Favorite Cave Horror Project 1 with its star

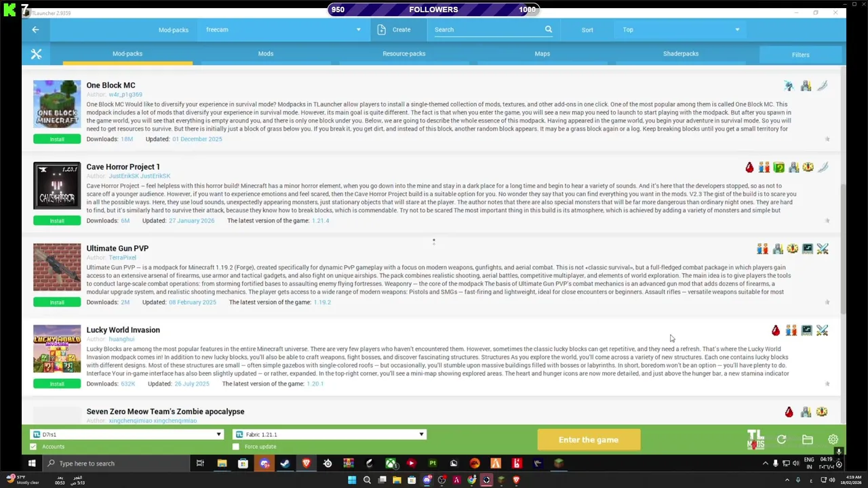point(827,220)
